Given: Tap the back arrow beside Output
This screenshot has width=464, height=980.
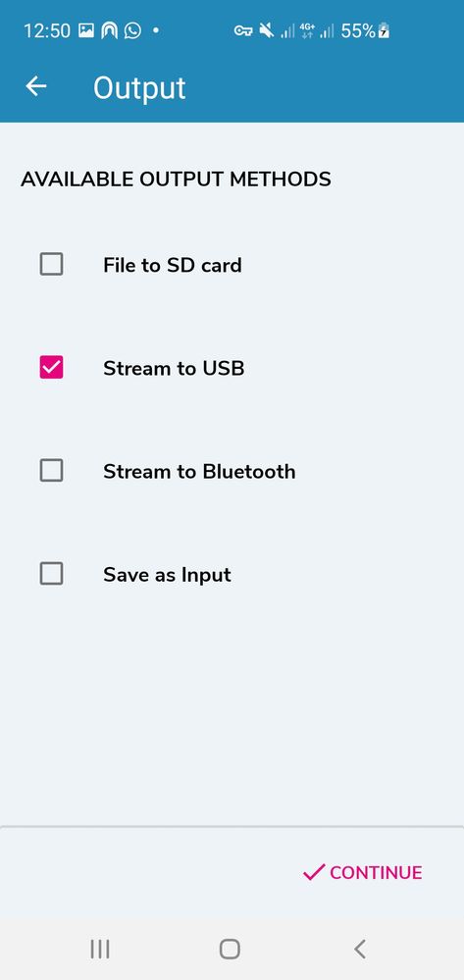Looking at the screenshot, I should [x=36, y=86].
